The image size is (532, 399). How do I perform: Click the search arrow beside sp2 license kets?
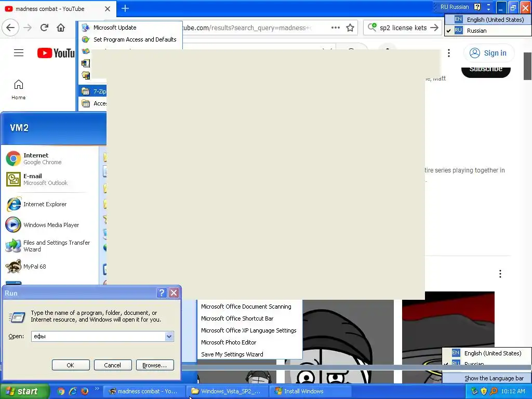(x=434, y=28)
